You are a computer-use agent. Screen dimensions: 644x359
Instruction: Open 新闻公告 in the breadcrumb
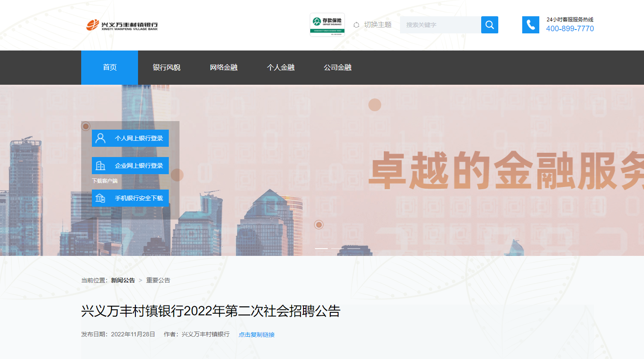coord(123,280)
